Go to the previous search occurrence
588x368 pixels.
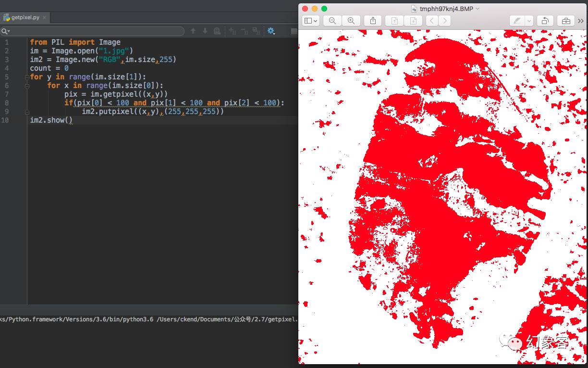click(193, 31)
